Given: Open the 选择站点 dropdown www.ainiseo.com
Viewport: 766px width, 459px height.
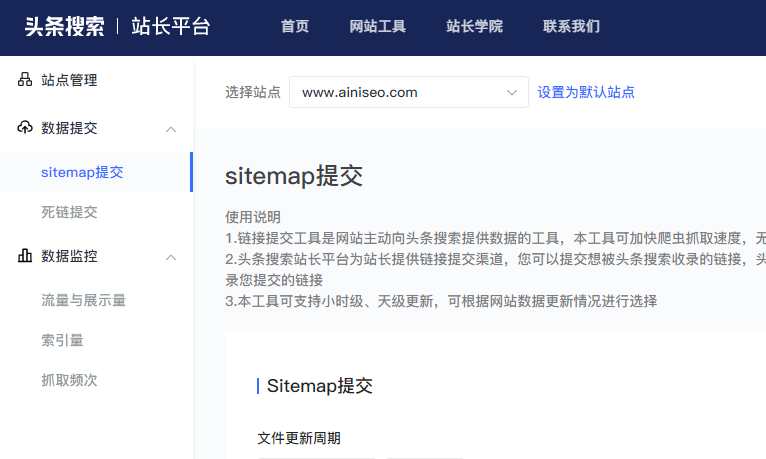Looking at the screenshot, I should 408,92.
